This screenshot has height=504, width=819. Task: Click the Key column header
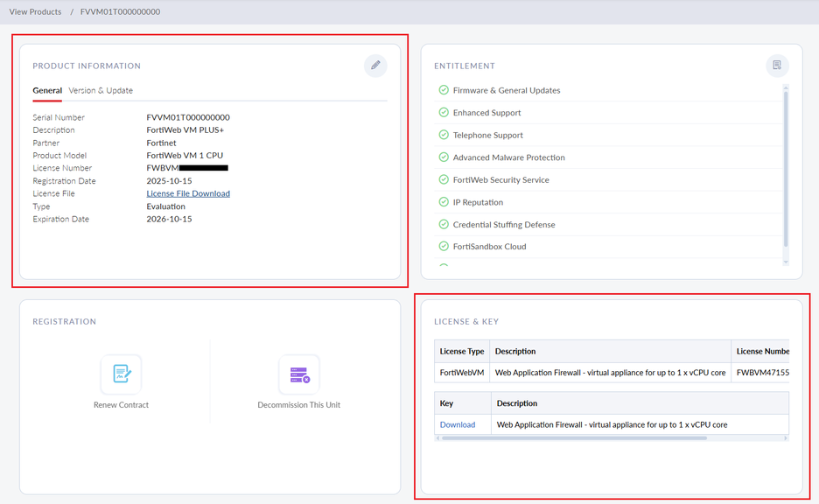click(x=463, y=403)
